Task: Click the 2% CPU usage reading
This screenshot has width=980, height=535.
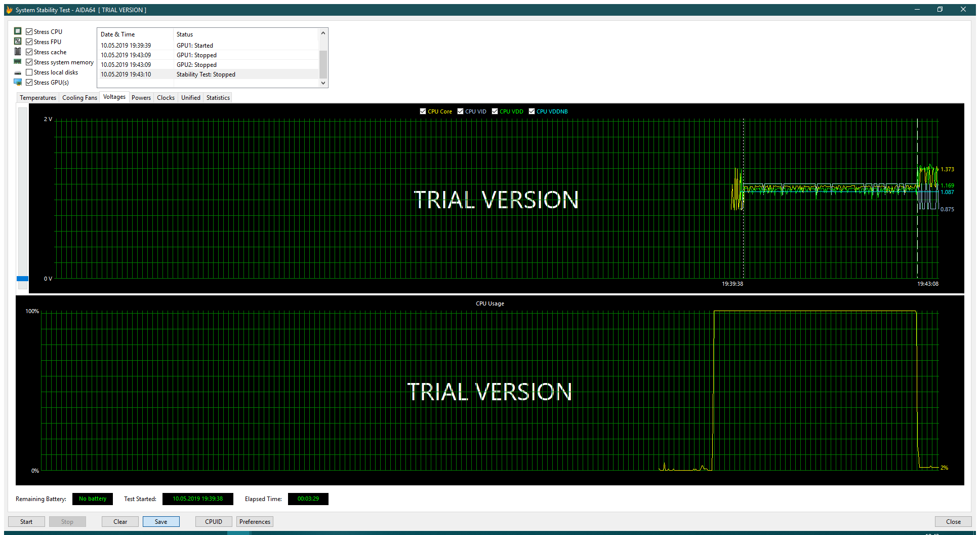Action: click(x=945, y=468)
